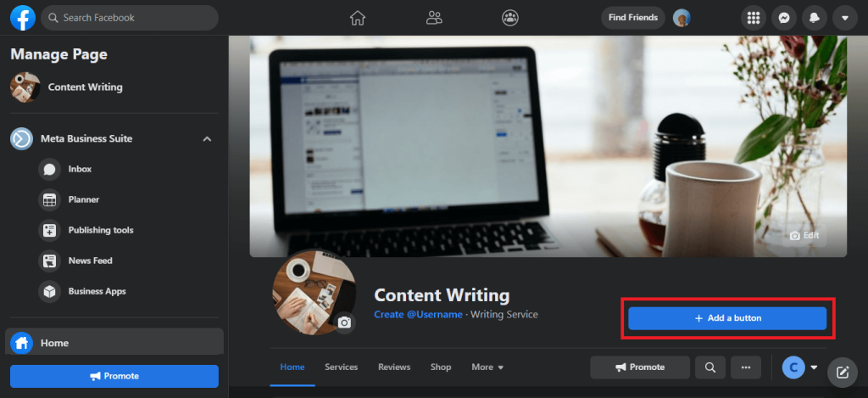This screenshot has height=398, width=868.
Task: Click the page profile picture
Action: click(314, 292)
